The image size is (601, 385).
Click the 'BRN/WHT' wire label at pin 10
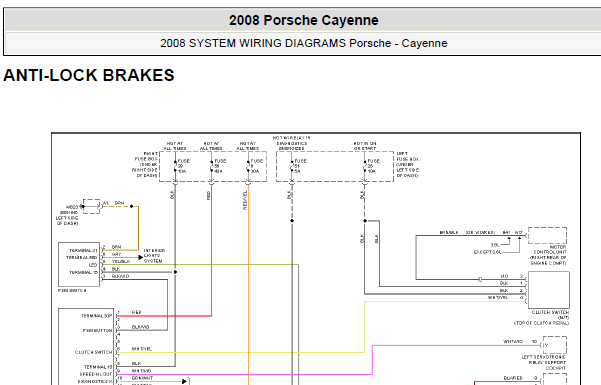142,378
